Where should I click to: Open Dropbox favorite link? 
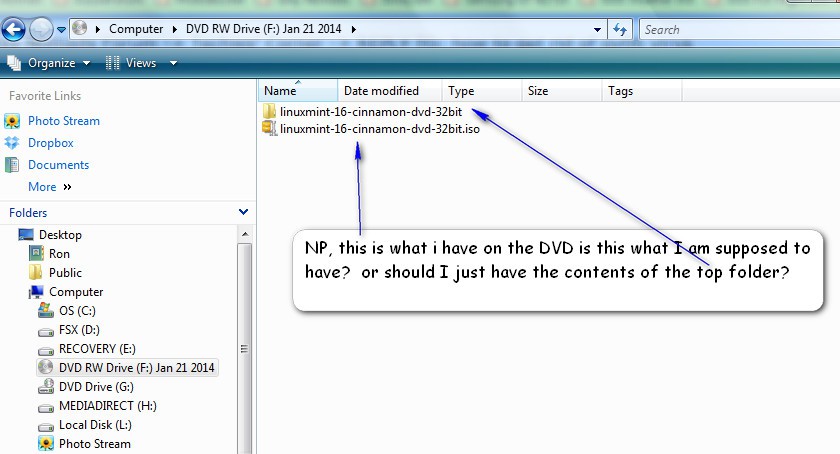[x=50, y=143]
